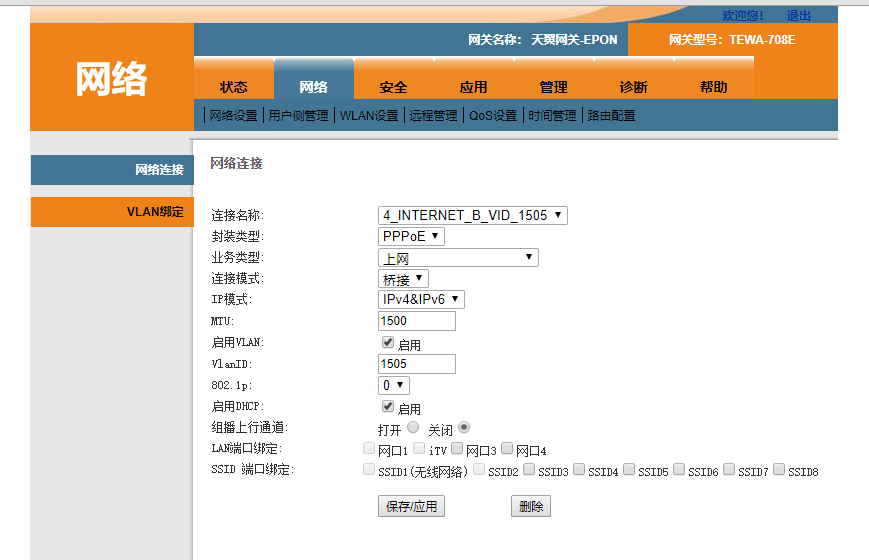
Task: Go to 远程管理 submenu
Action: 433,115
